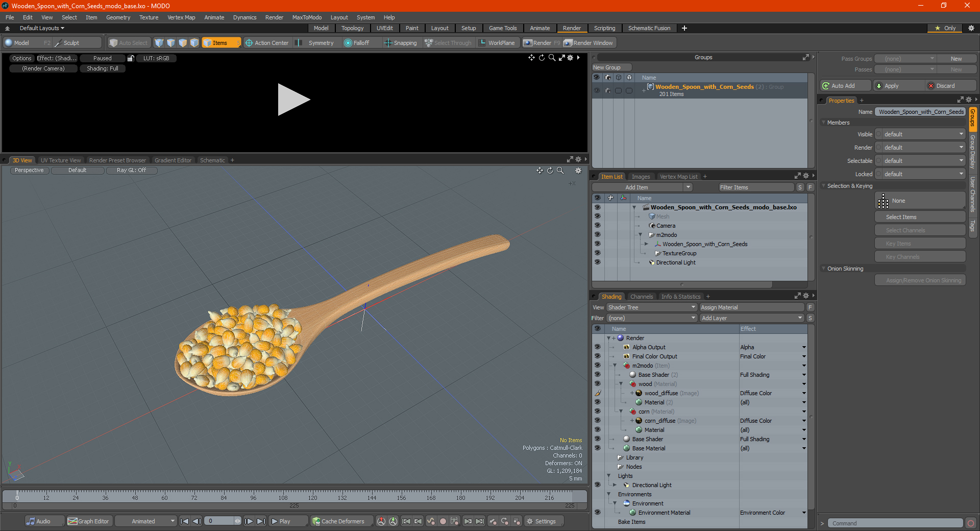The width and height of the screenshot is (980, 531).
Task: Toggle visibility of wood_diffuse image layer
Action: (597, 393)
